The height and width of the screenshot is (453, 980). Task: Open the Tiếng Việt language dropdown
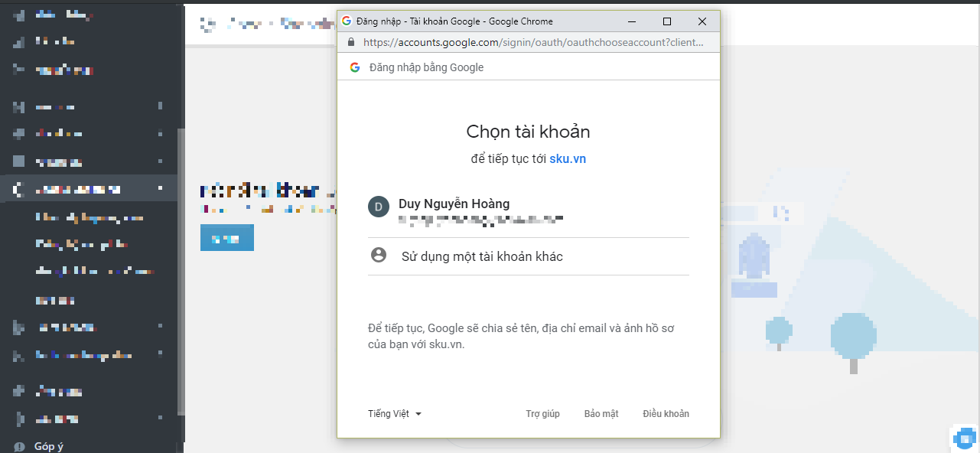point(395,414)
